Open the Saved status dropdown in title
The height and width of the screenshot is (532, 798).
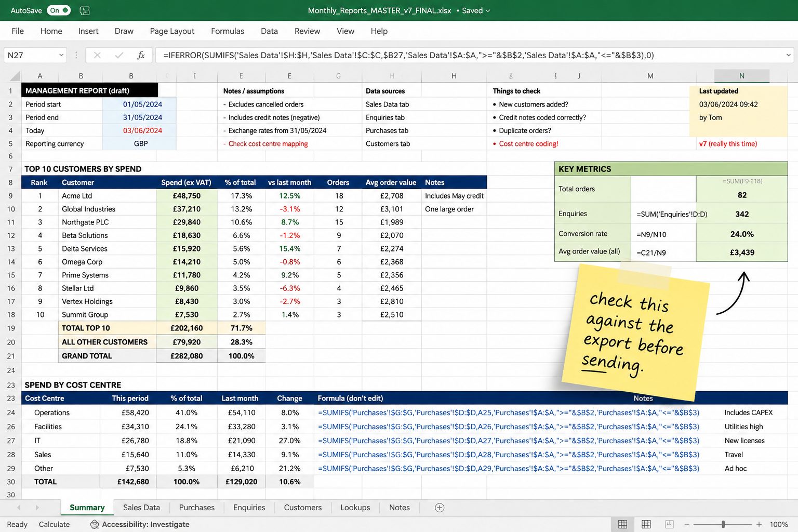point(476,10)
